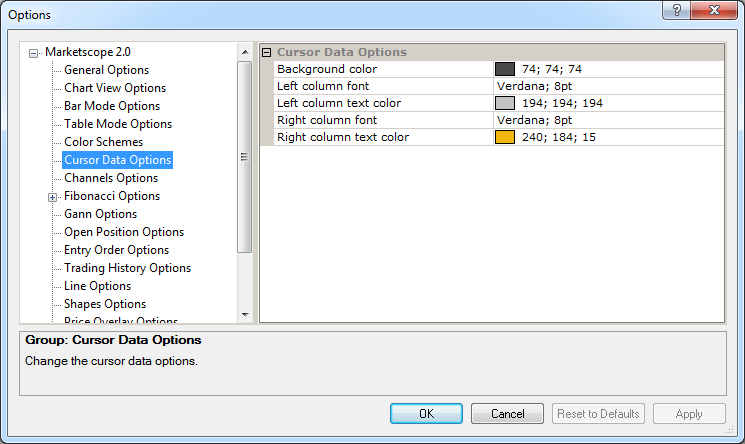Edit the Left column font value Verdana; 8pt
This screenshot has height=444, width=745.
[x=535, y=86]
